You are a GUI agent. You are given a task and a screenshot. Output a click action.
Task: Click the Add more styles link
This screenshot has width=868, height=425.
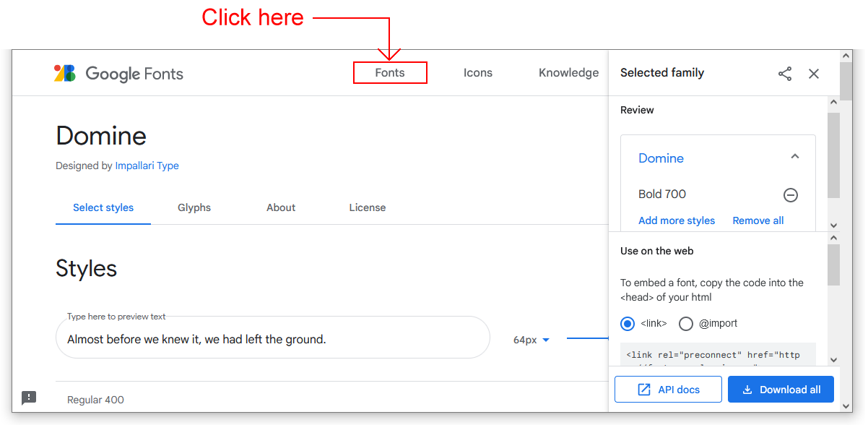coord(677,220)
